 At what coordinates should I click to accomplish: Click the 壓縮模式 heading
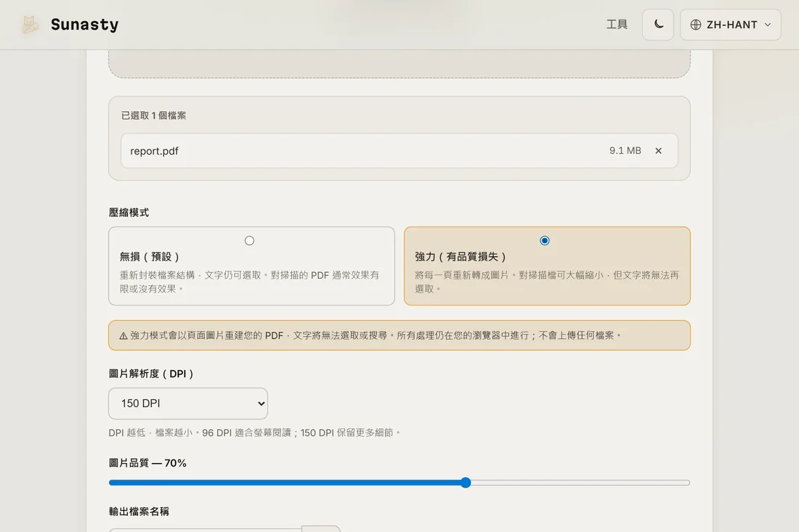[129, 212]
